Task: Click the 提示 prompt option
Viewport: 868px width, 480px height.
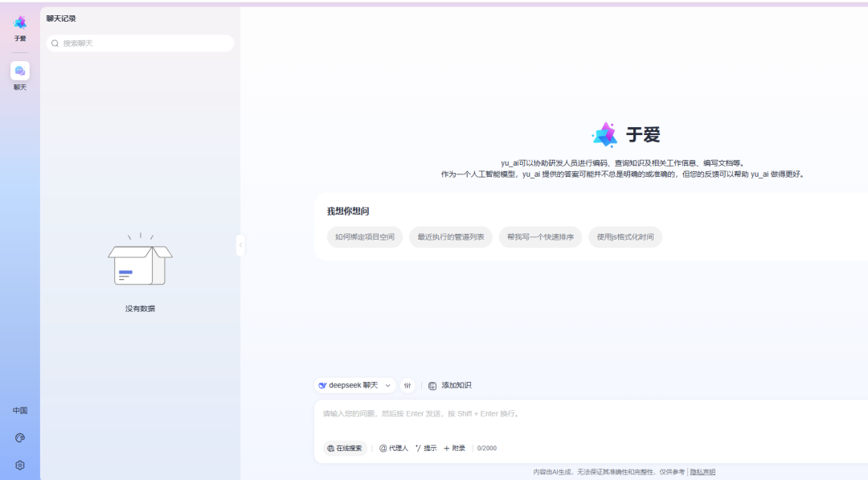Action: point(426,448)
